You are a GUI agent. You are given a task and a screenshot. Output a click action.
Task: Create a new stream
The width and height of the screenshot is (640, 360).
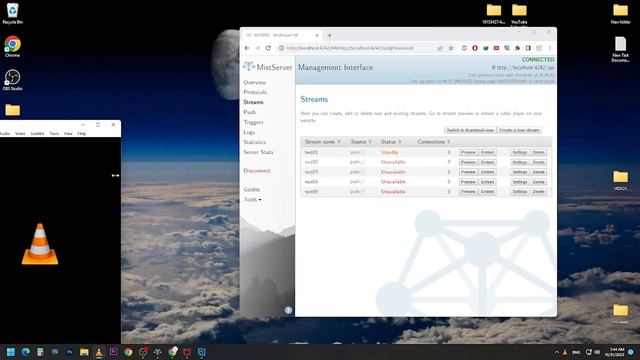tap(519, 130)
